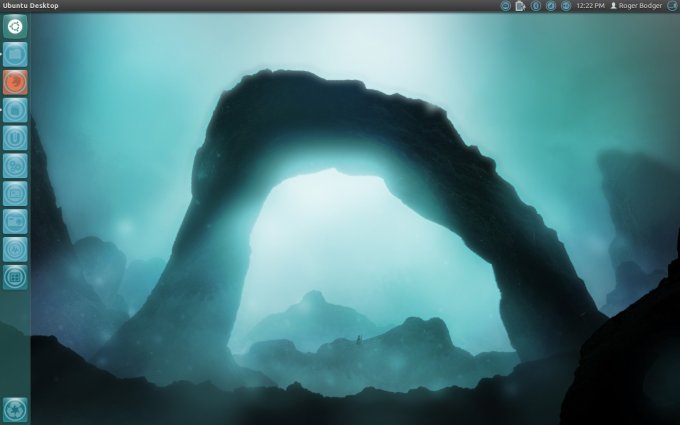
Task: Open the Dash via Ubuntu logo button
Action: pos(15,26)
